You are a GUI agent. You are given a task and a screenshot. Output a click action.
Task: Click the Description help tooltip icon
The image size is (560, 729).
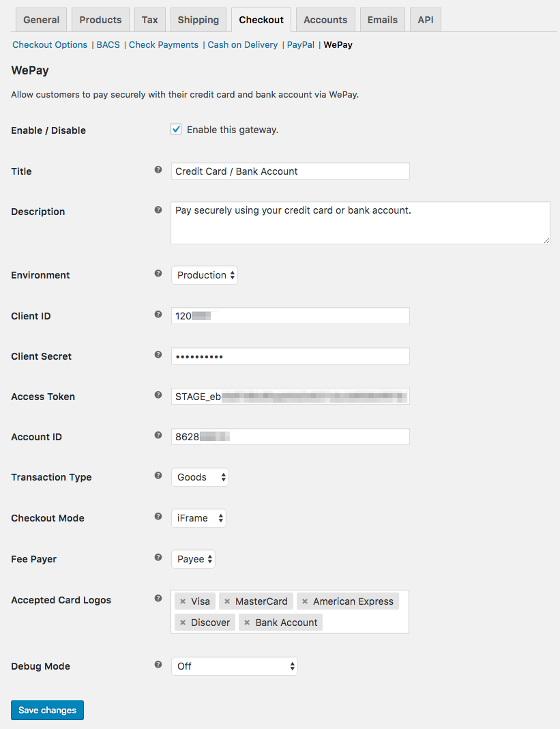tap(158, 210)
